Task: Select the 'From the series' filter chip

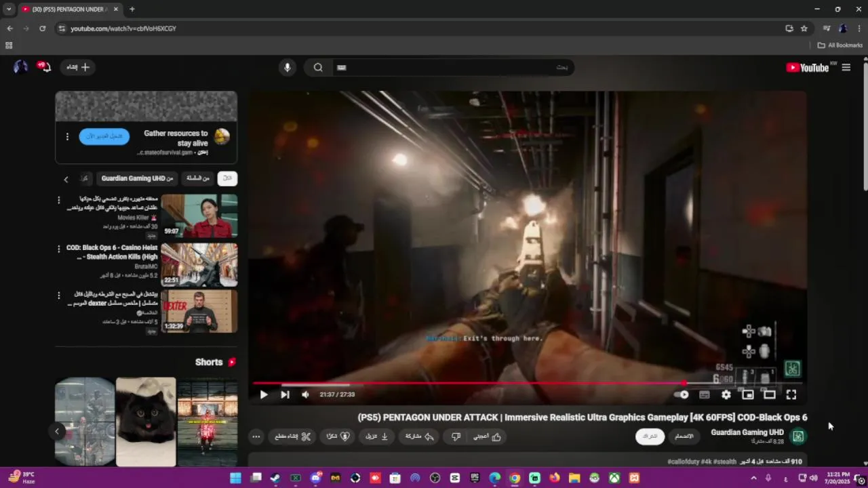Action: [x=198, y=178]
